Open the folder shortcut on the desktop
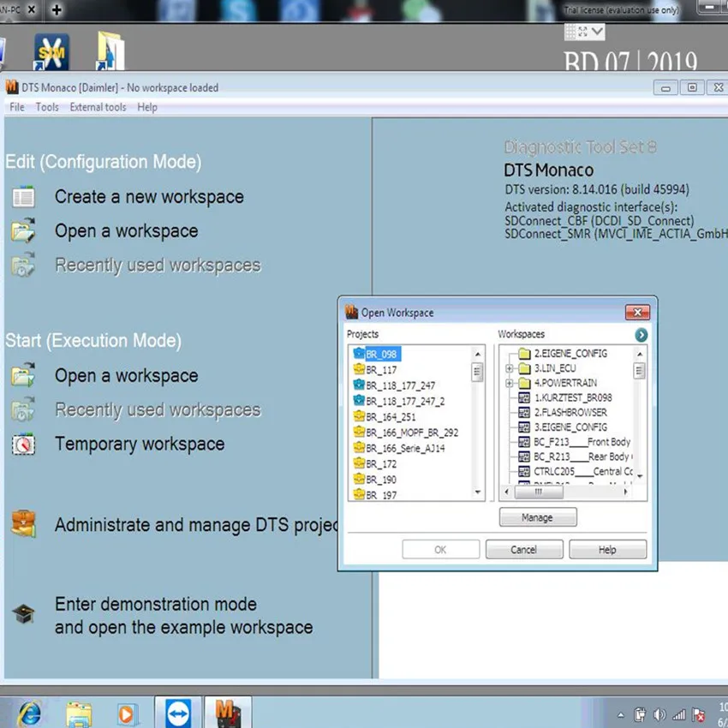The width and height of the screenshot is (728, 728). tap(110, 51)
